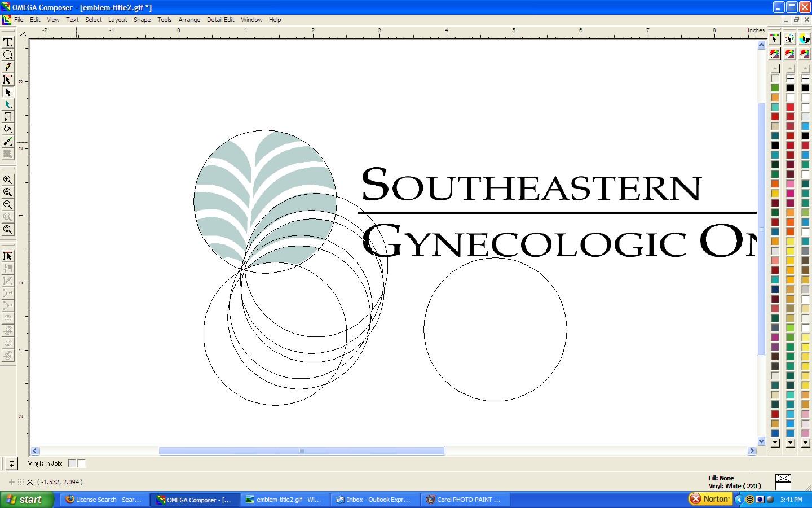This screenshot has width=812, height=508.
Task: Select the orange swatch below green in first column
Action: coord(775,97)
